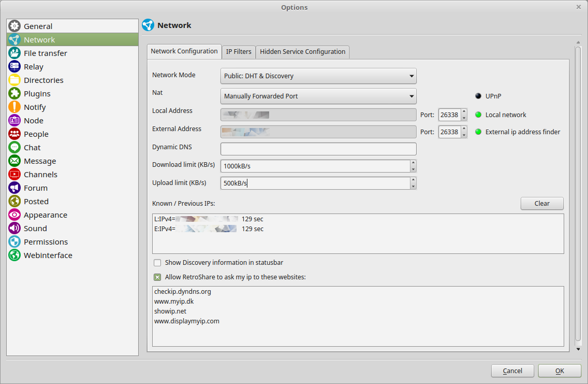588x384 pixels.
Task: Decrease the Local Address port value
Action: [464, 118]
